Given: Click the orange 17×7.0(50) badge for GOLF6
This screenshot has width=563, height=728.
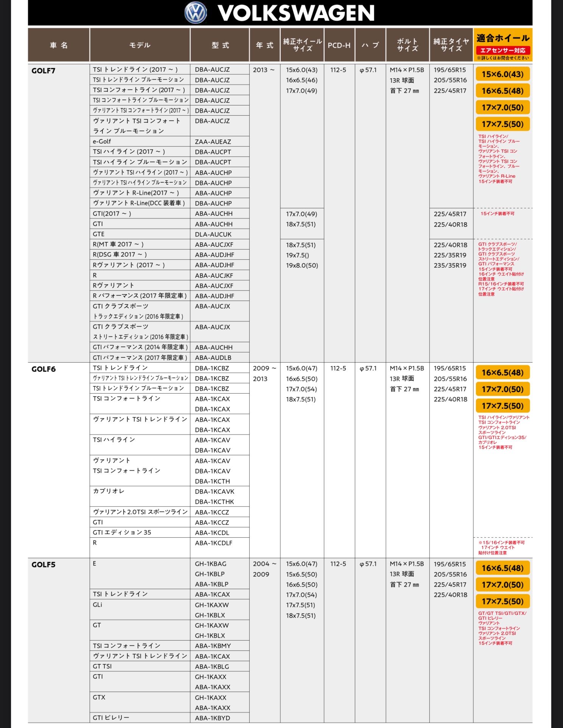Looking at the screenshot, I should click(503, 389).
